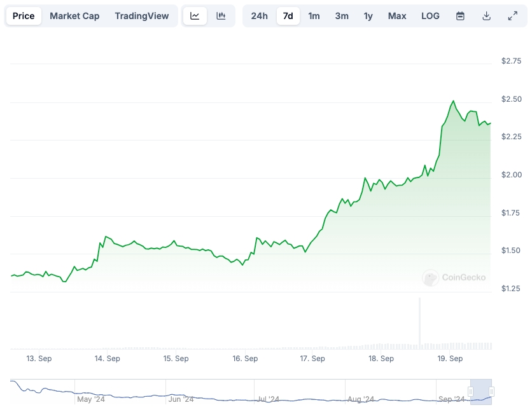Select the Market Cap tab
The height and width of the screenshot is (412, 532).
point(74,16)
